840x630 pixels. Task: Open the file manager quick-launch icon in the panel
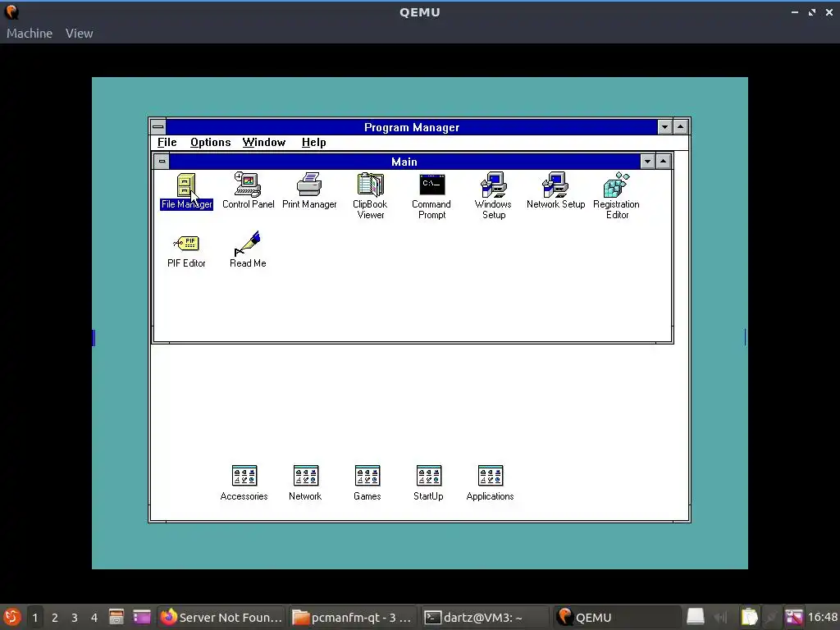pos(116,617)
